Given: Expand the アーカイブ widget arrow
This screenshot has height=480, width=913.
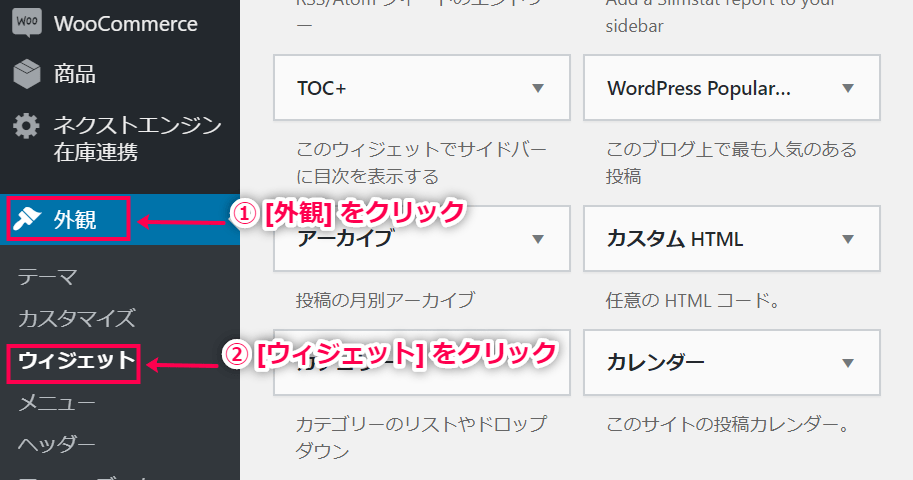Looking at the screenshot, I should coord(538,239).
